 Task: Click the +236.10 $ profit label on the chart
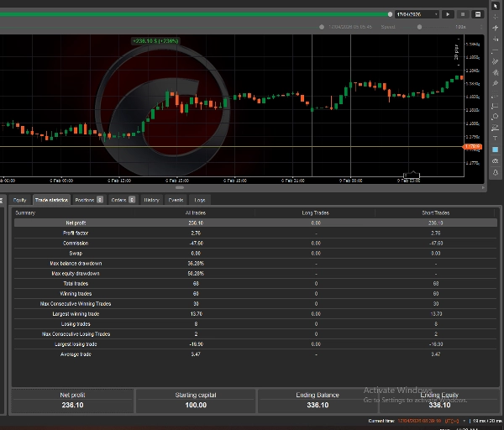coord(155,41)
